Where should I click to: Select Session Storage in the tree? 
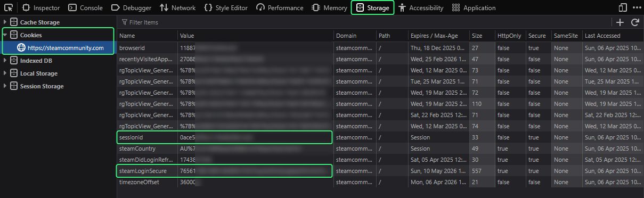42,86
